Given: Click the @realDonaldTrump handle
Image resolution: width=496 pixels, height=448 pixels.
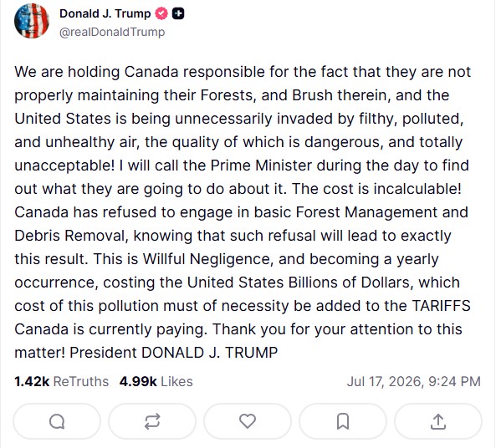Looking at the screenshot, I should coord(112,32).
